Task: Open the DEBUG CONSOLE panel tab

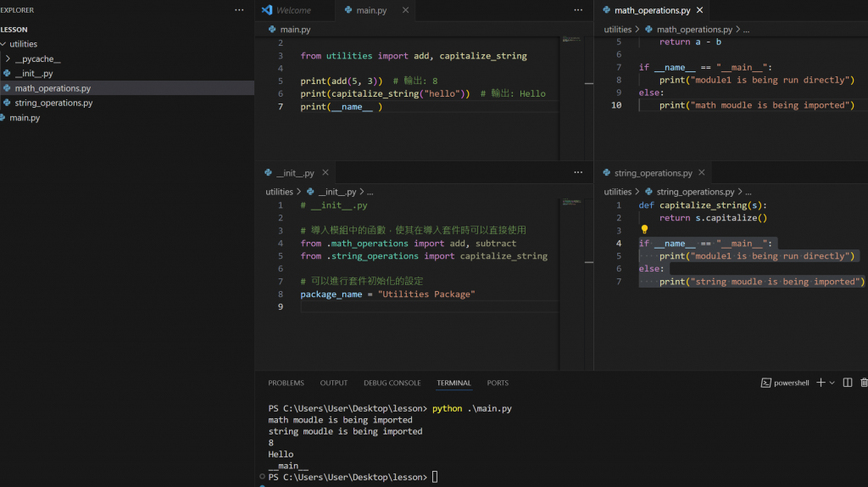Action: pyautogui.click(x=392, y=383)
